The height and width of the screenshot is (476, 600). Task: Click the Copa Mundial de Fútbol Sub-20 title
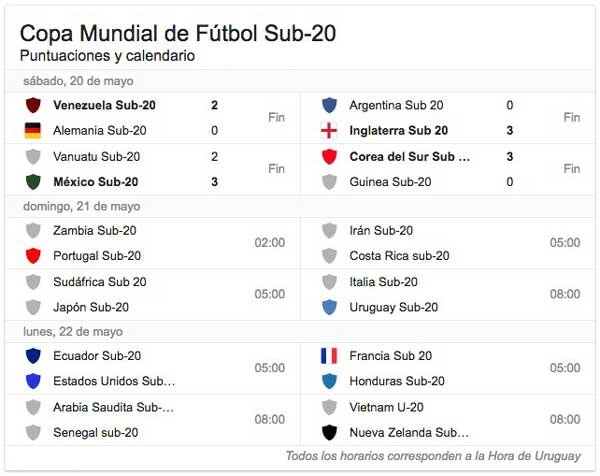(177, 33)
